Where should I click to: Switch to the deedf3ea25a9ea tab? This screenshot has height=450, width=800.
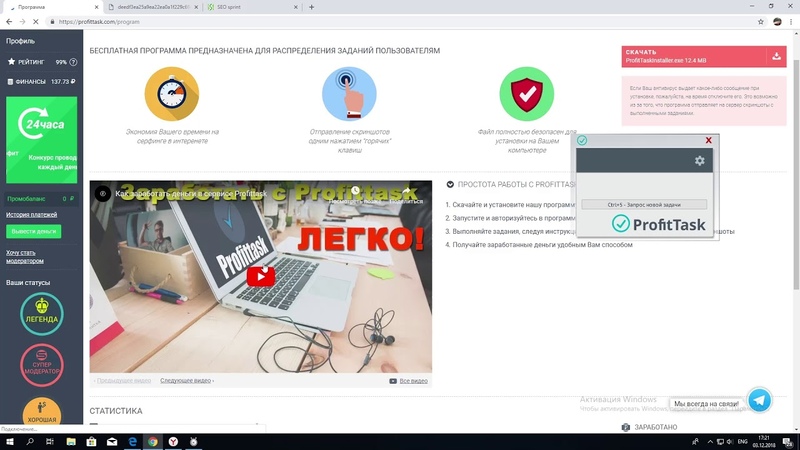tap(153, 7)
